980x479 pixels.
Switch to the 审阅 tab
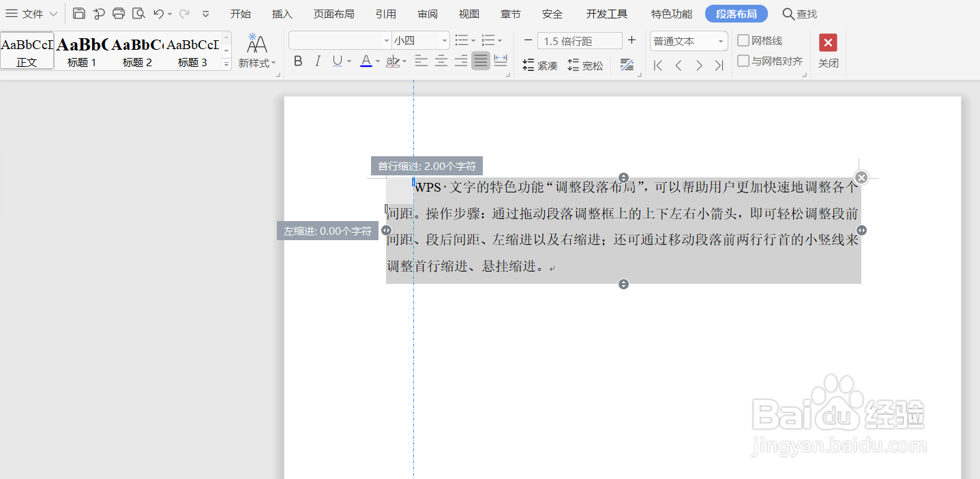[428, 14]
